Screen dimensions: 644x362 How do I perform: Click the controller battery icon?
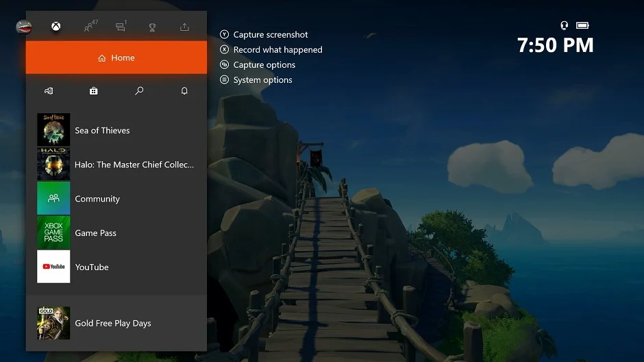[x=582, y=25]
